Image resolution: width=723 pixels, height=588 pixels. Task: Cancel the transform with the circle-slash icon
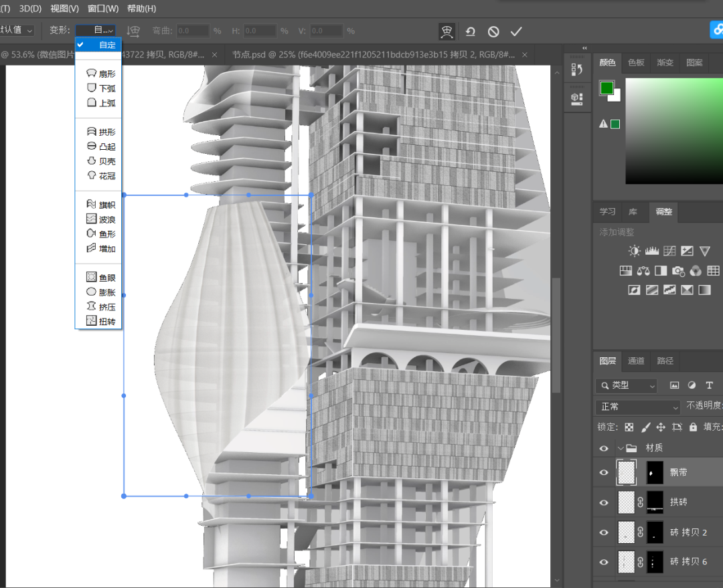click(x=493, y=31)
